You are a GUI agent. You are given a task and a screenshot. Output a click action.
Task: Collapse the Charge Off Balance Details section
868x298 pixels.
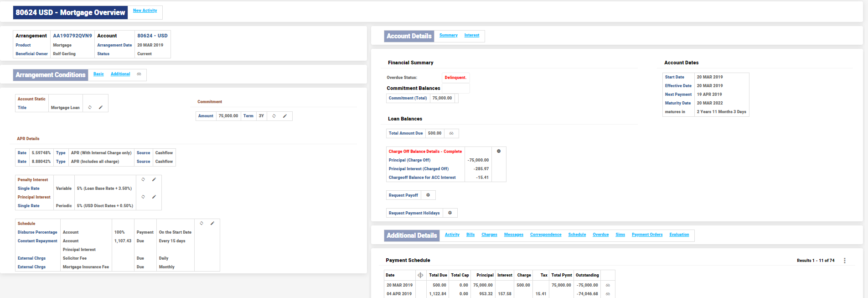(499, 152)
